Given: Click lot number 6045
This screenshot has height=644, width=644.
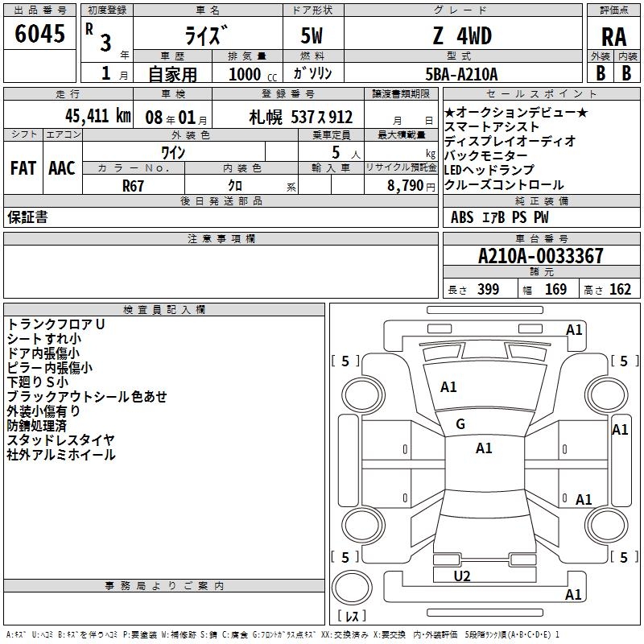Looking at the screenshot, I should pos(39,34).
